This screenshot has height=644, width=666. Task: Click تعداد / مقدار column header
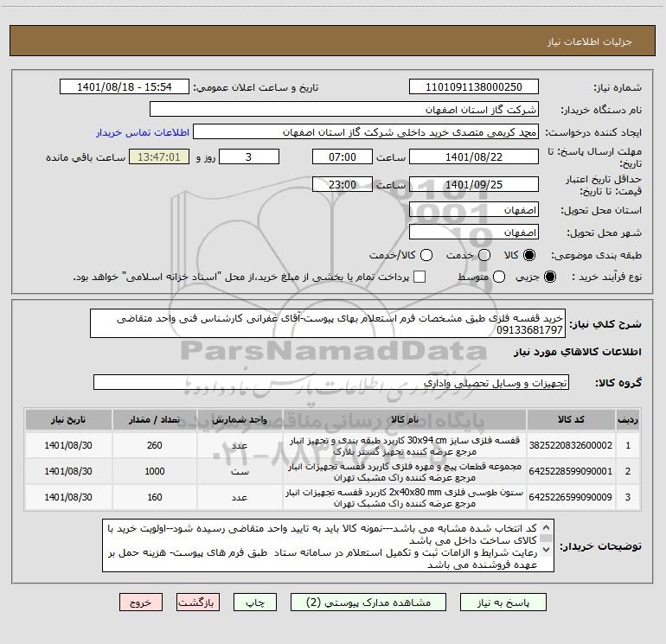click(155, 419)
